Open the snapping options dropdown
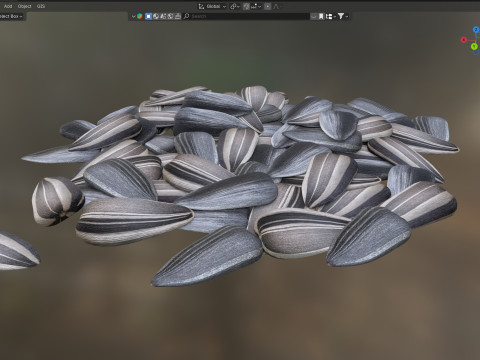The height and width of the screenshot is (360, 480). pyautogui.click(x=256, y=6)
